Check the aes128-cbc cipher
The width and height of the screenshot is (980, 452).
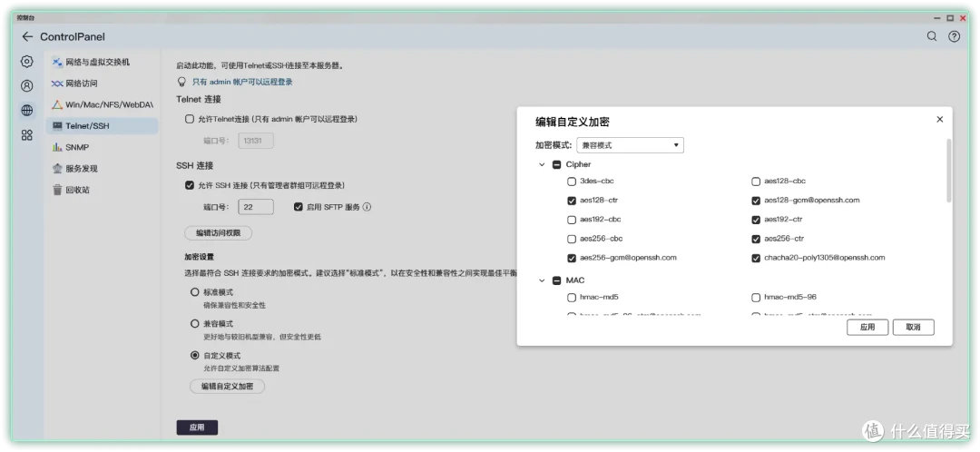[756, 182]
